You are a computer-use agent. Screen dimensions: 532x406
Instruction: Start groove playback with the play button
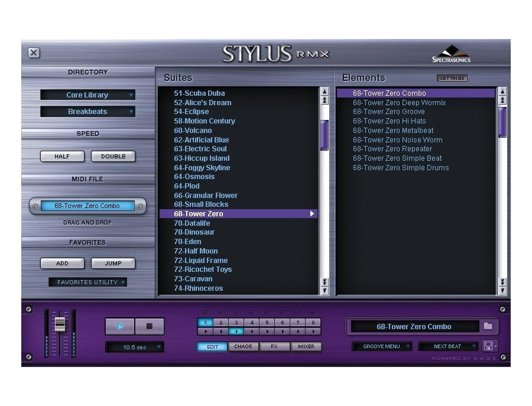coord(120,326)
